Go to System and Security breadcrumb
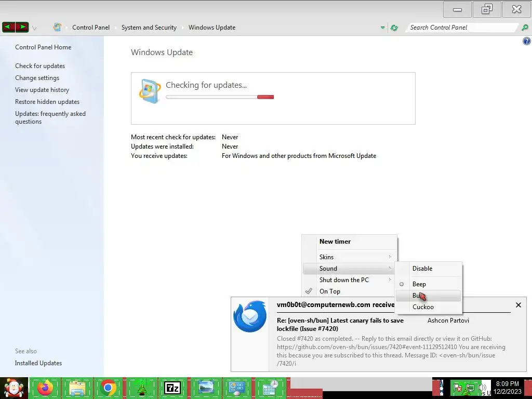Image resolution: width=532 pixels, height=399 pixels. tap(149, 28)
